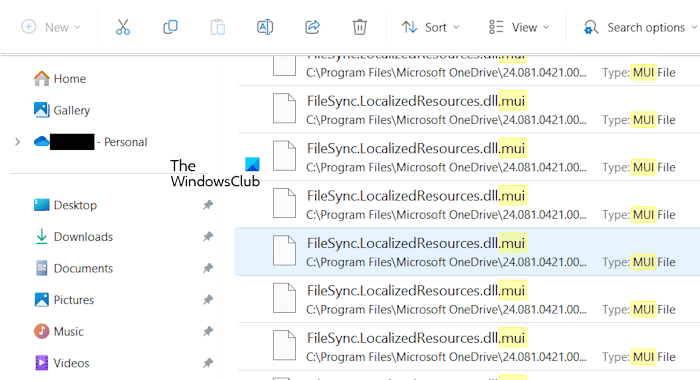Screen dimensions: 700x380
Task: Click the Paste clipboard icon
Action: (217, 27)
